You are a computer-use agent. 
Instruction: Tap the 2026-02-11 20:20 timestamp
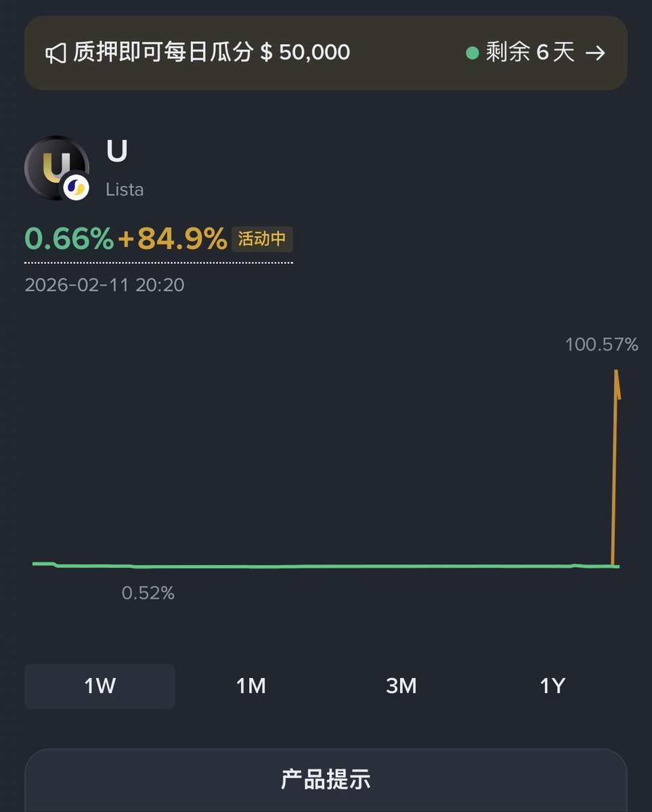104,285
